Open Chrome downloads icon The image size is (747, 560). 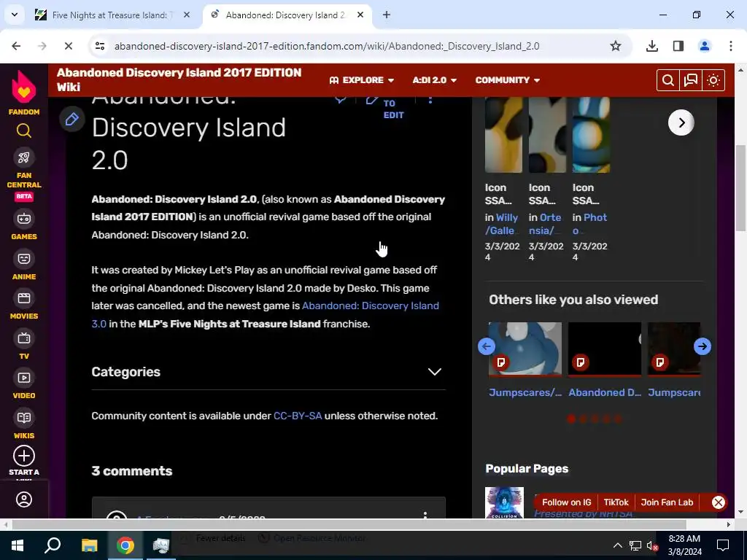651,46
